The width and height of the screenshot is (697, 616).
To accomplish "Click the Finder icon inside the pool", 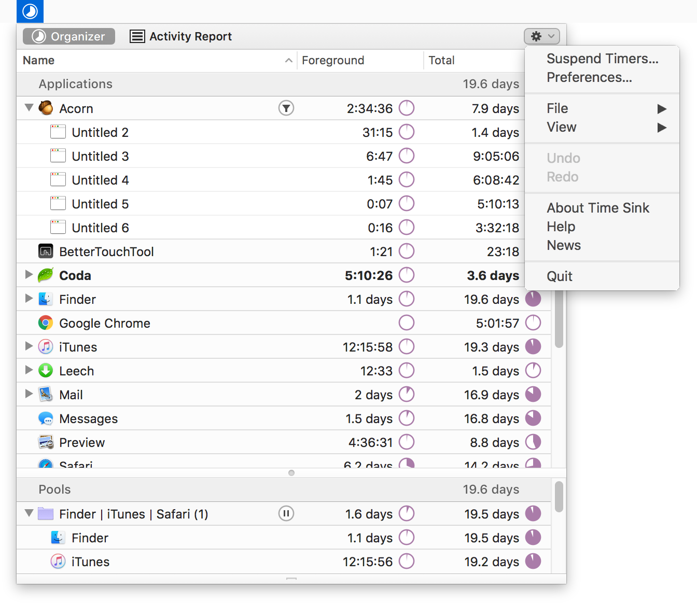I will click(58, 537).
